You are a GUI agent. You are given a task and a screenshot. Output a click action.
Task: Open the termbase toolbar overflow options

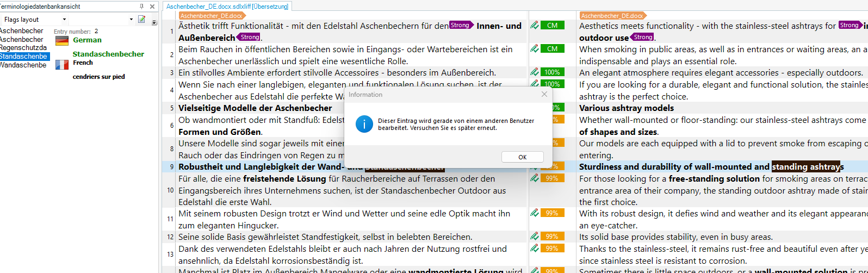[x=154, y=22]
